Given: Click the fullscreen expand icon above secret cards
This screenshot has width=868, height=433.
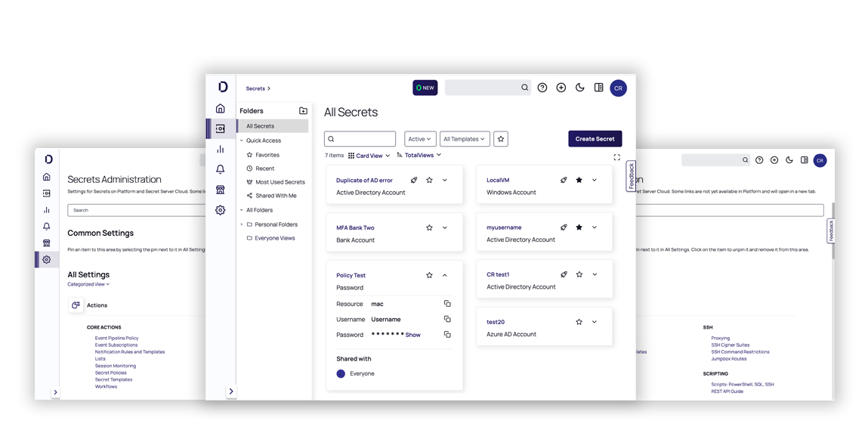Looking at the screenshot, I should coord(616,157).
